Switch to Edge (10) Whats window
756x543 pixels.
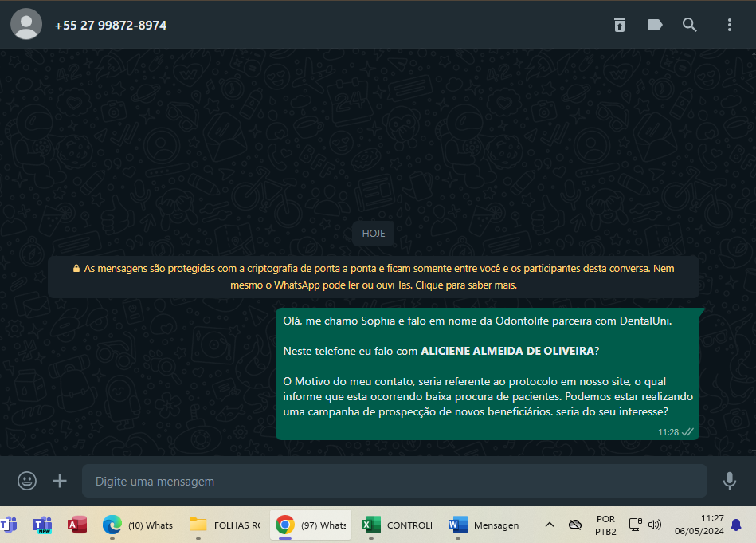click(138, 525)
